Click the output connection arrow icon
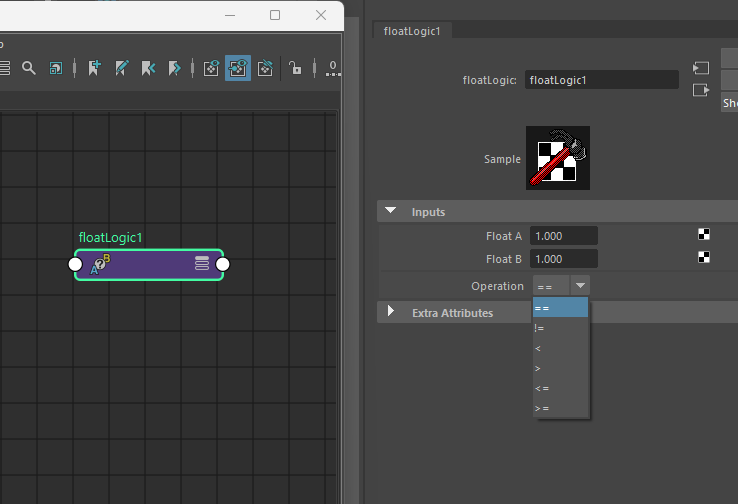The height and width of the screenshot is (504, 738). click(701, 90)
